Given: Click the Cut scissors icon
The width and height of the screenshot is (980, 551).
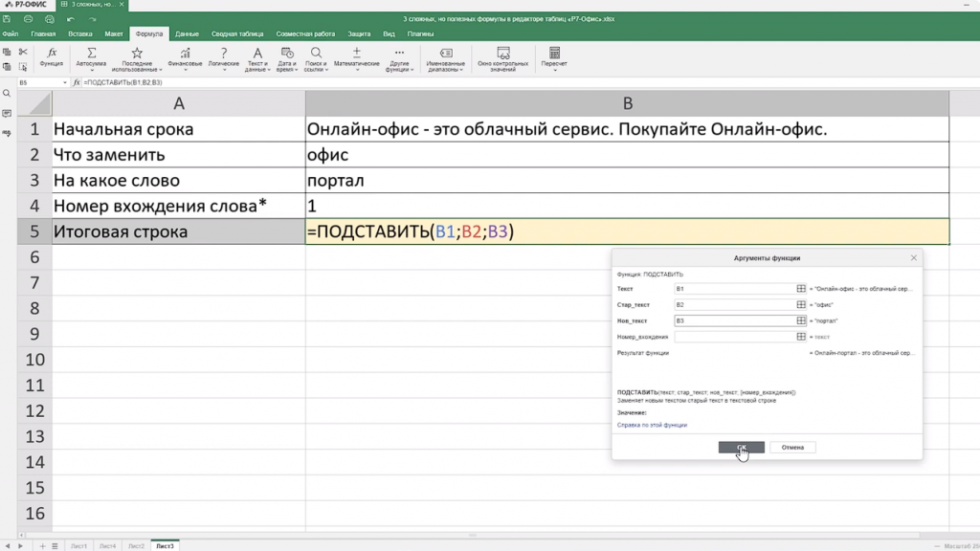Looking at the screenshot, I should coord(23,52).
